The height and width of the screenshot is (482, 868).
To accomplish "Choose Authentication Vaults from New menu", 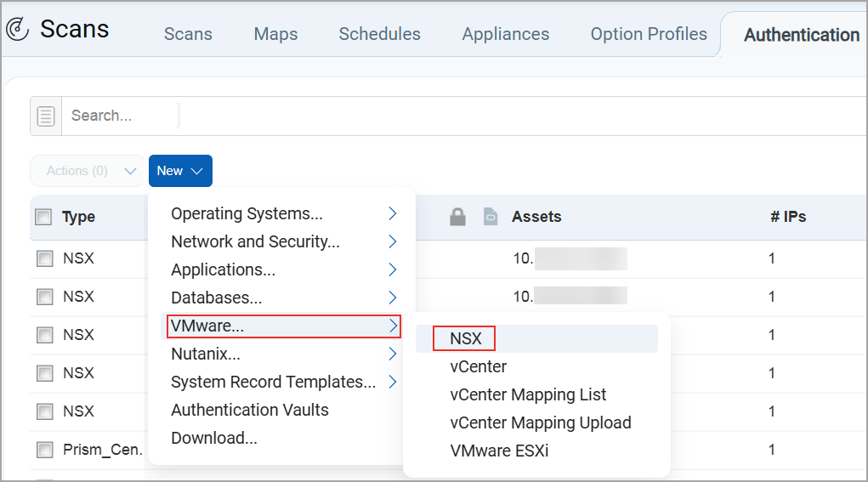I will (250, 410).
